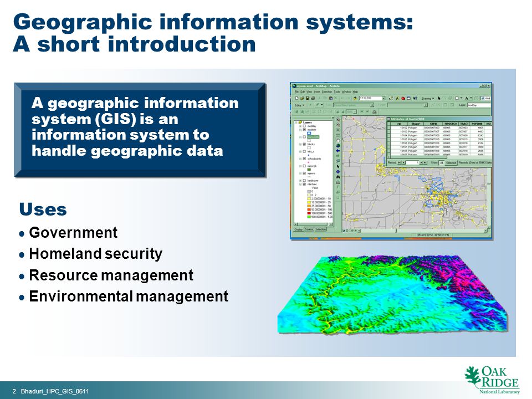Image resolution: width=532 pixels, height=399 pixels.
Task: Collapse the nite3sec layer tree node
Action: click(x=300, y=184)
